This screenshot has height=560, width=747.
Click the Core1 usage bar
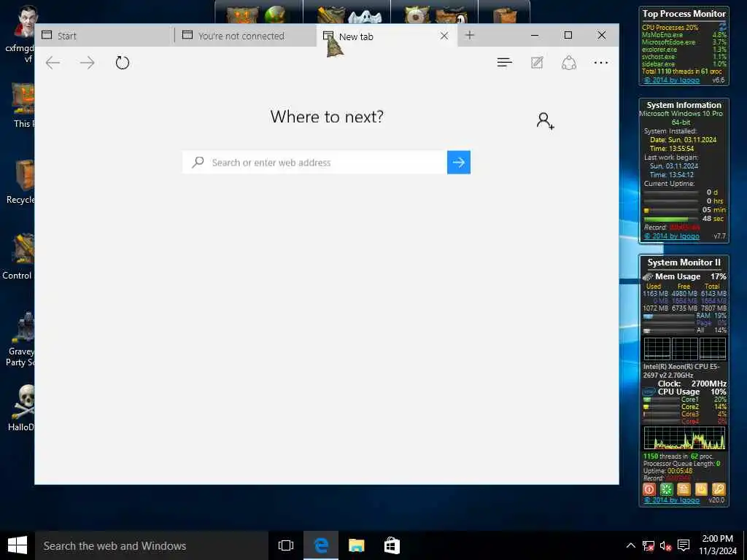[x=661, y=400]
